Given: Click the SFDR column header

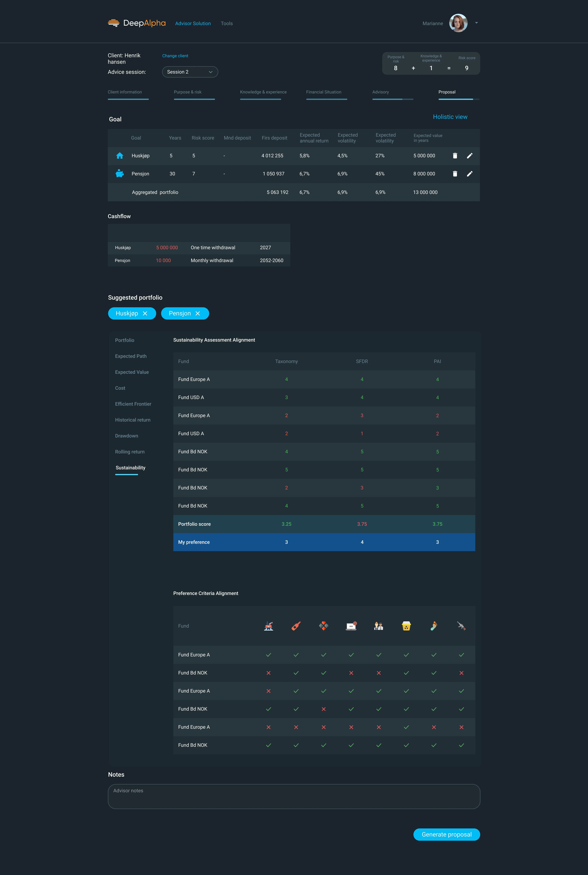Looking at the screenshot, I should tap(362, 362).
